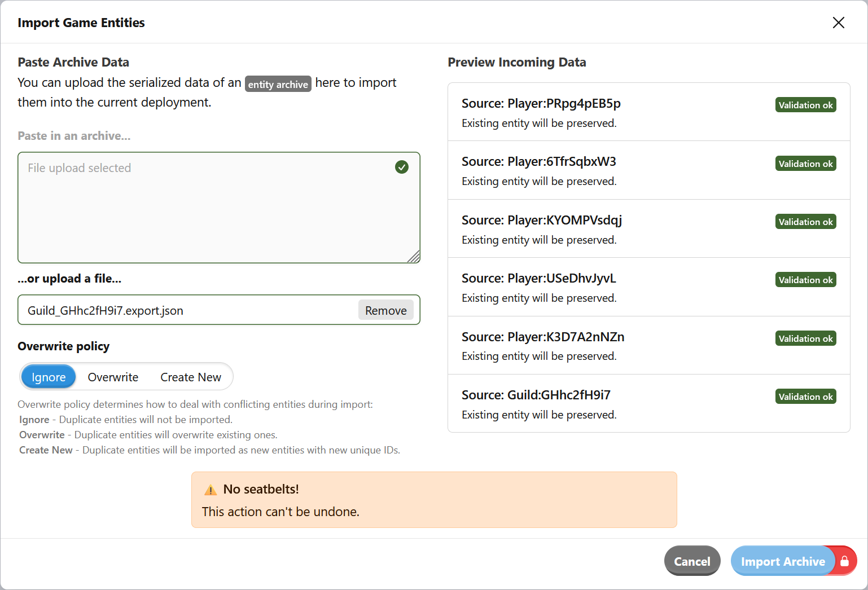The image size is (868, 590).
Task: Open the preview entry for Player:6TfrSqbxW3
Action: point(539,161)
